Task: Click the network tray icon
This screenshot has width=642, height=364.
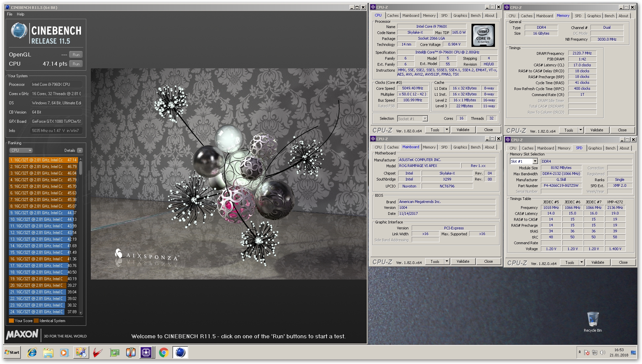Action: pyautogui.click(x=595, y=353)
